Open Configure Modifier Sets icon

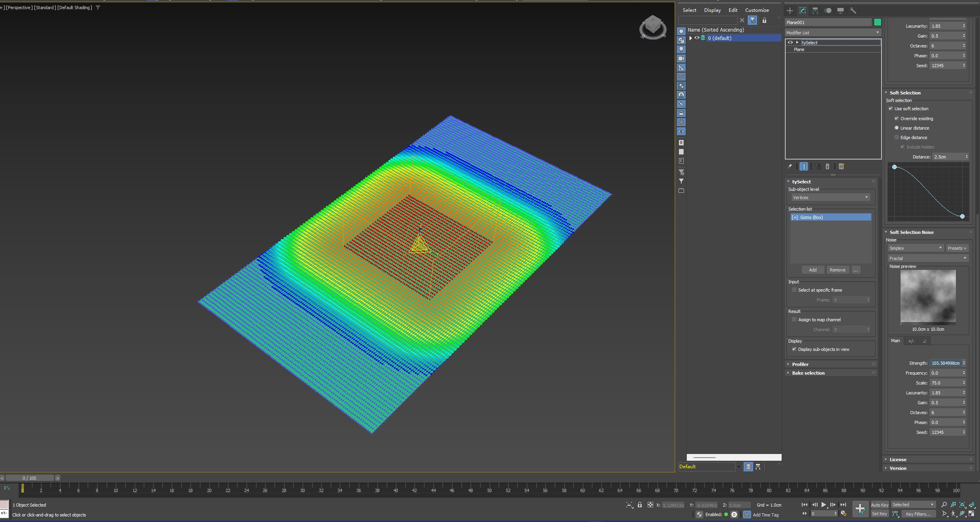point(841,167)
